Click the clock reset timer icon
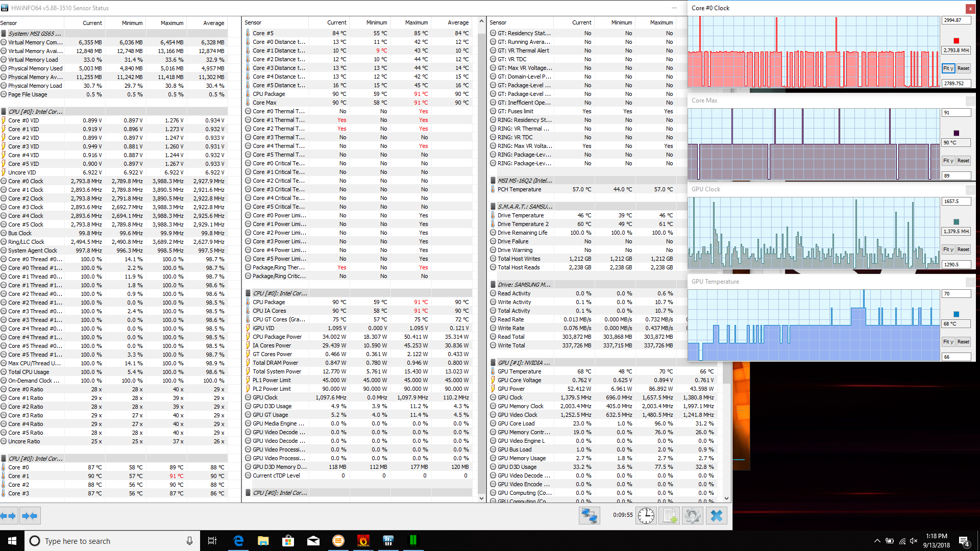Screen dimensions: 980x551 click(646, 516)
